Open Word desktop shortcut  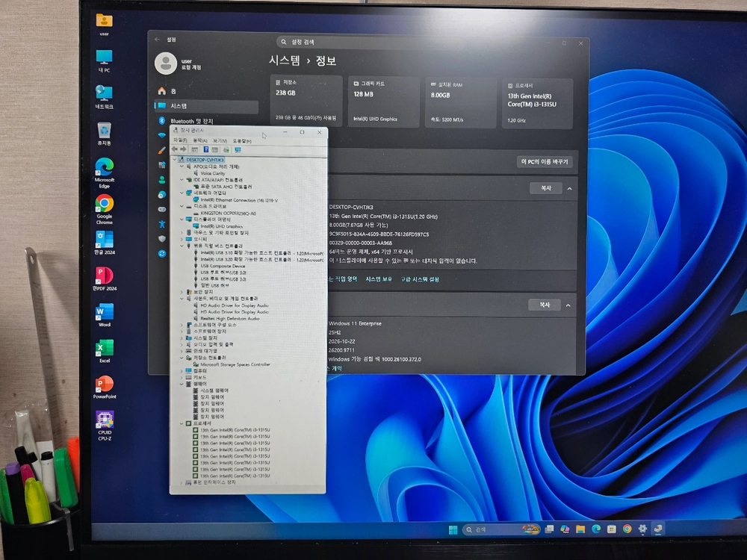click(105, 315)
